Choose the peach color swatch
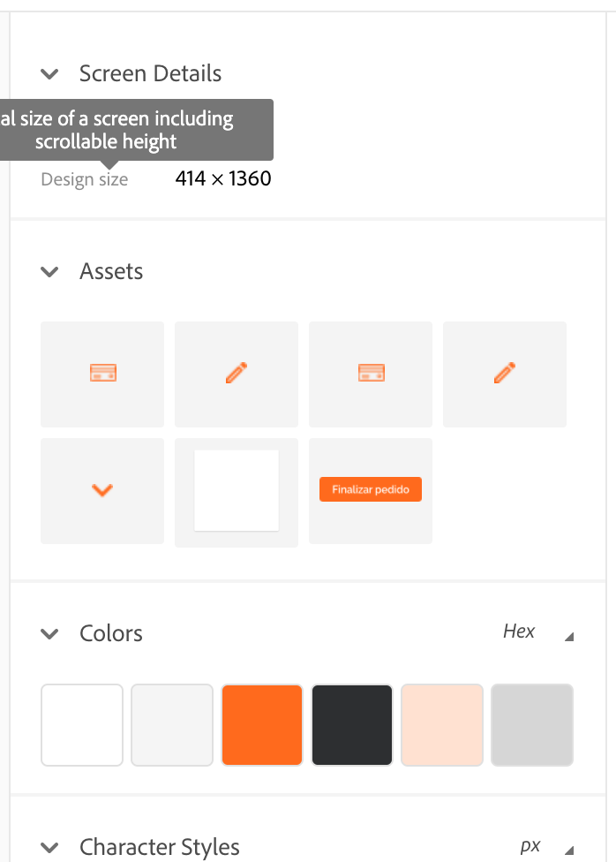Viewport: 616px width, 862px height. pos(442,725)
